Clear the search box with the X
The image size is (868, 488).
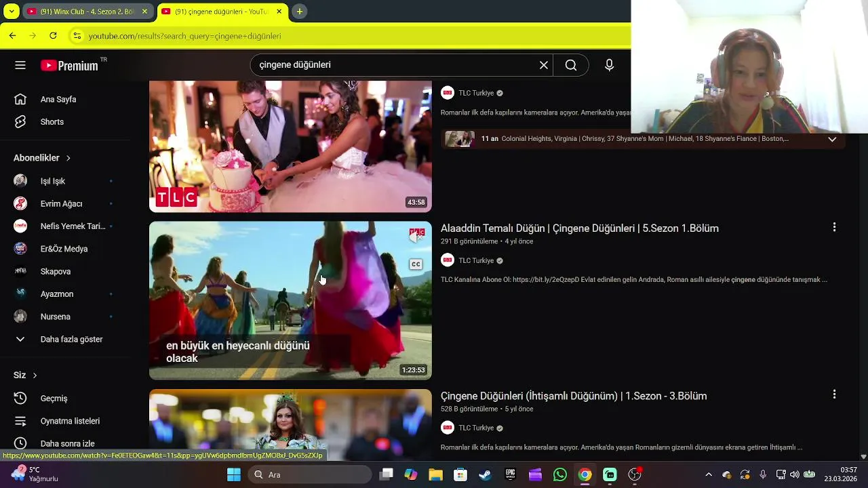[543, 65]
